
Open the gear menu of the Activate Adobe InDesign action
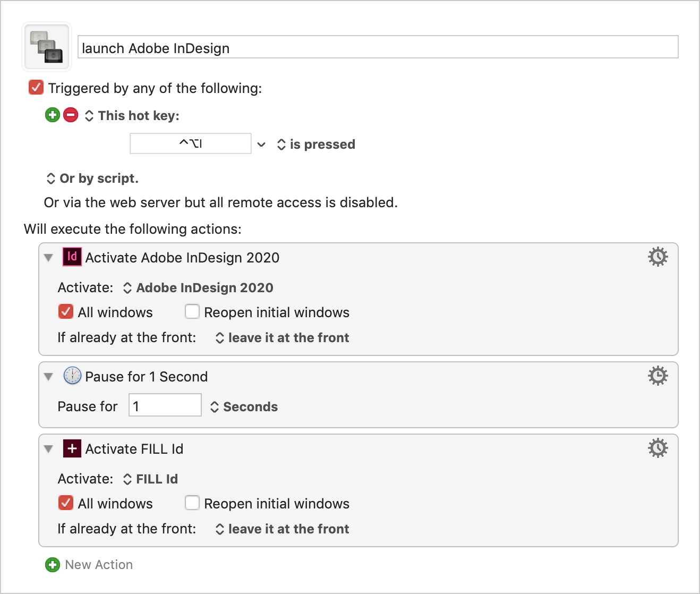click(x=658, y=257)
